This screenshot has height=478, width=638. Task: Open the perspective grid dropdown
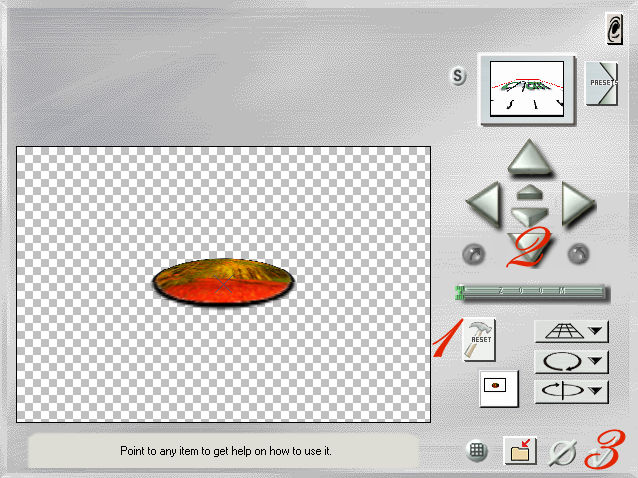pyautogui.click(x=571, y=332)
